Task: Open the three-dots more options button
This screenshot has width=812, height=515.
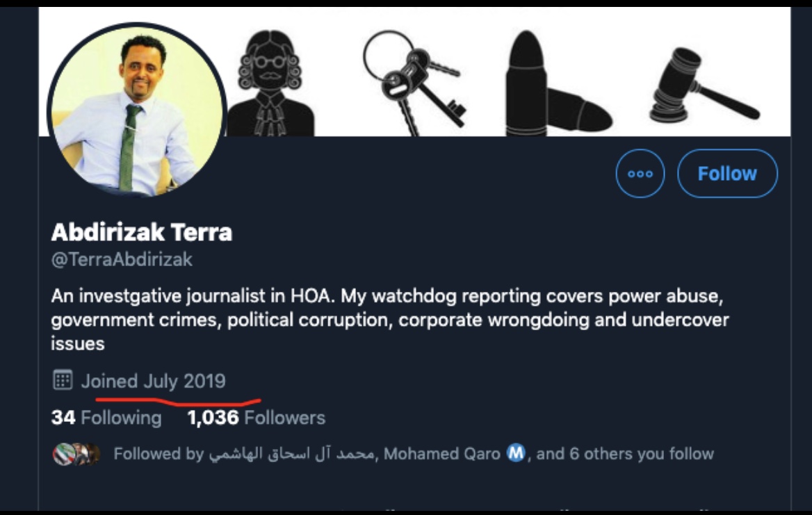Action: pyautogui.click(x=640, y=173)
